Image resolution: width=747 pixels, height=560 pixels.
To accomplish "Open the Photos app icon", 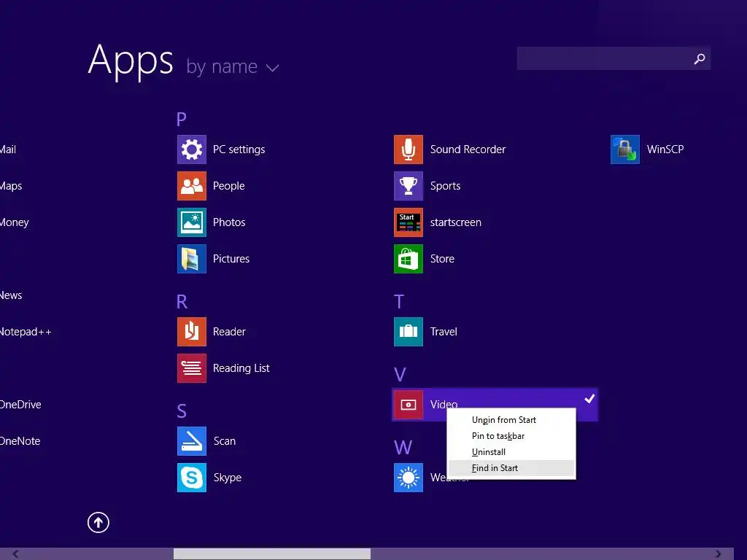I will (x=192, y=222).
